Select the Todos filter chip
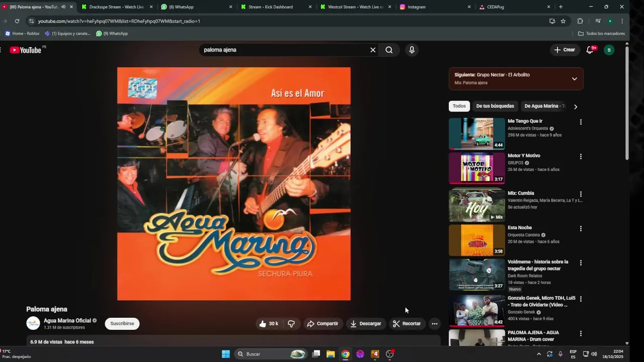The height and width of the screenshot is (362, 644). (x=459, y=106)
